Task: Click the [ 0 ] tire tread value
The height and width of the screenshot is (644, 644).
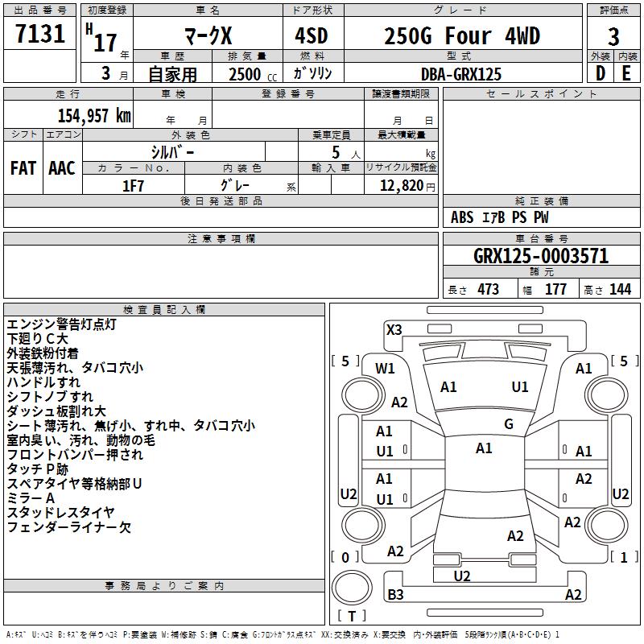Action: point(345,557)
